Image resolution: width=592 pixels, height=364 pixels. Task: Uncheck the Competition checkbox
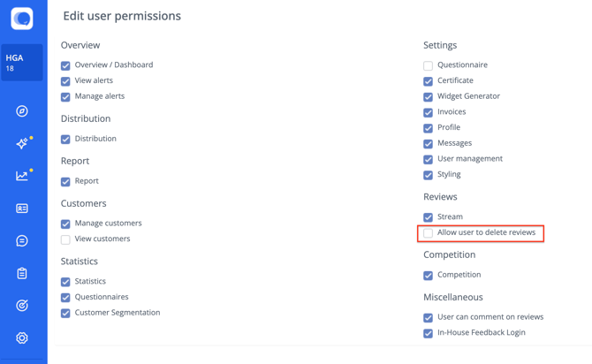point(429,276)
